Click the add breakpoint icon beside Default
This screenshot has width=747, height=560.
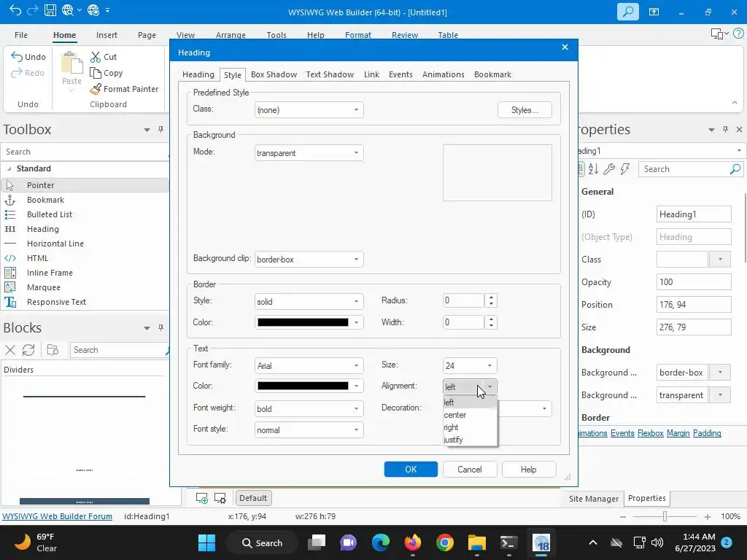[x=202, y=498]
